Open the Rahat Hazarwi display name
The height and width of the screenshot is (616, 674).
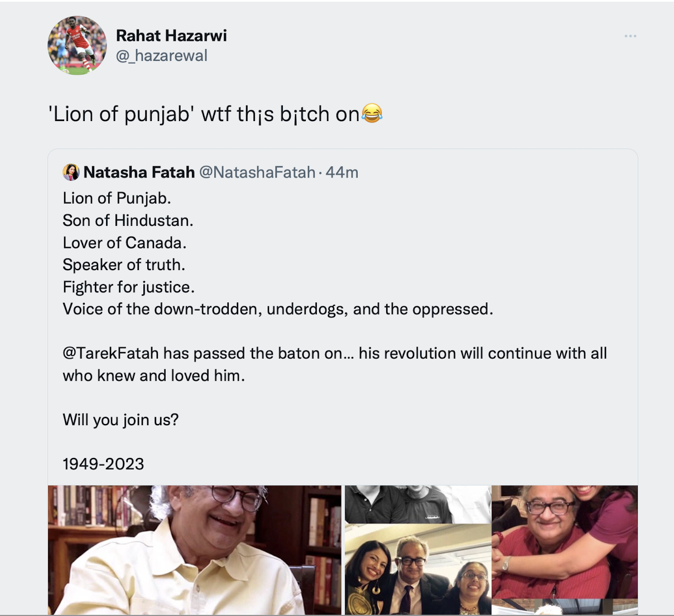(171, 36)
